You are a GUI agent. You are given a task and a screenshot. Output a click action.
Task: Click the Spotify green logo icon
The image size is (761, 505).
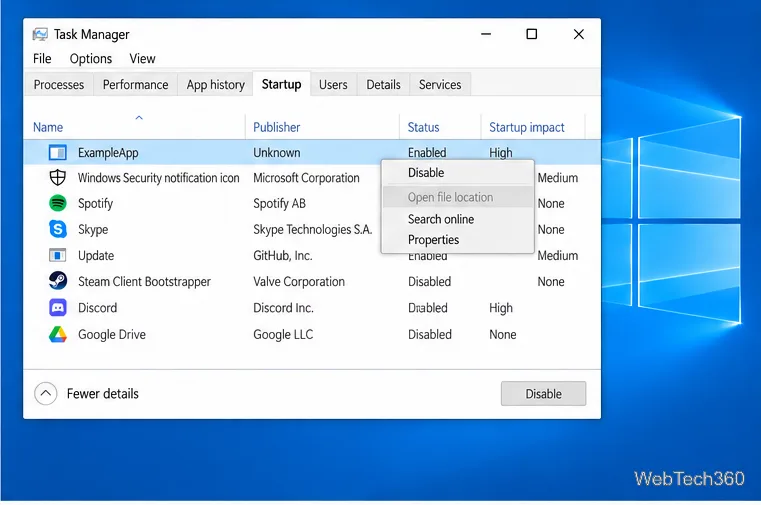click(x=58, y=203)
